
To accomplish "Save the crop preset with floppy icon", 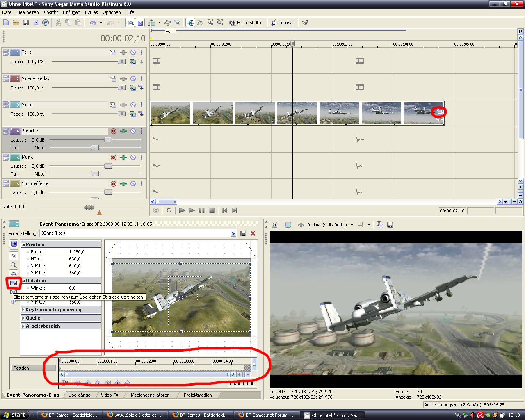I will click(x=243, y=233).
